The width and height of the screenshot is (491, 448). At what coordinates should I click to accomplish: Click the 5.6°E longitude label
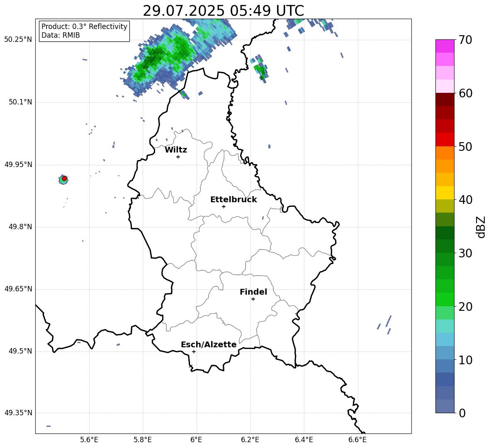click(x=89, y=440)
